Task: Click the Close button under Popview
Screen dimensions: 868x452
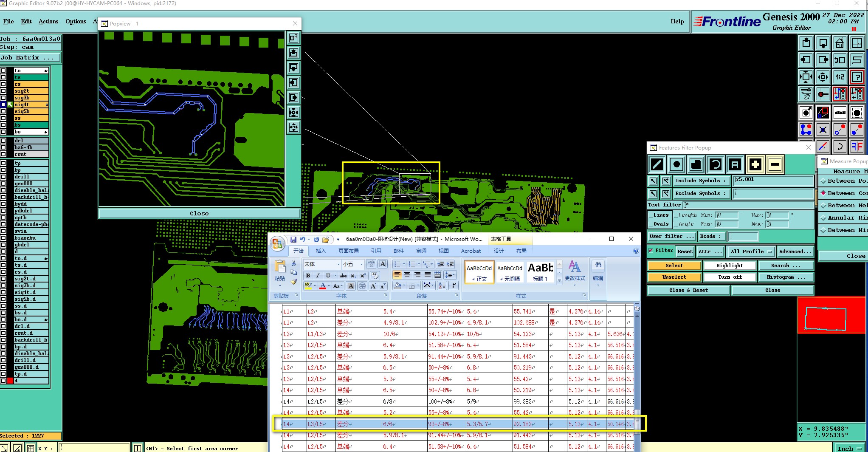Action: [199, 213]
